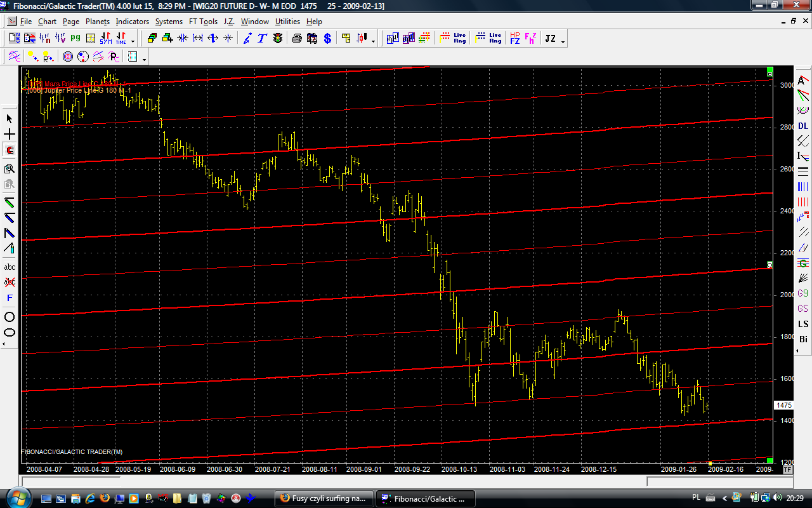
Task: Select the abc text annotation tool
Action: 10,267
